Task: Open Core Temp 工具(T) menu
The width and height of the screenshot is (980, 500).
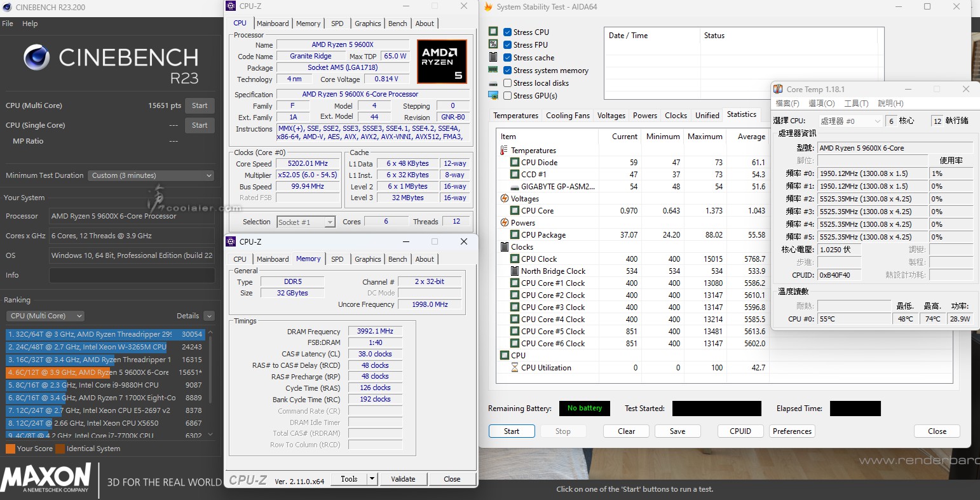Action: (855, 104)
